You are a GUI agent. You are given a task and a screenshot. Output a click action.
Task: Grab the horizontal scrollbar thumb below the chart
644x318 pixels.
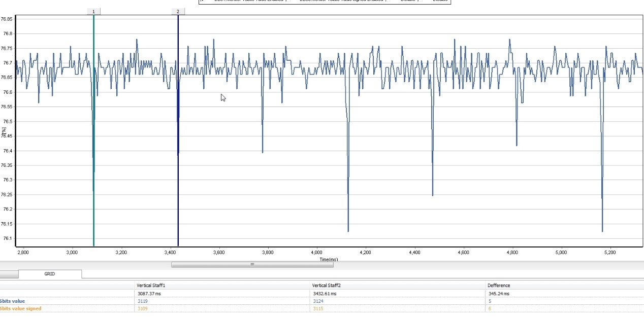(x=252, y=264)
